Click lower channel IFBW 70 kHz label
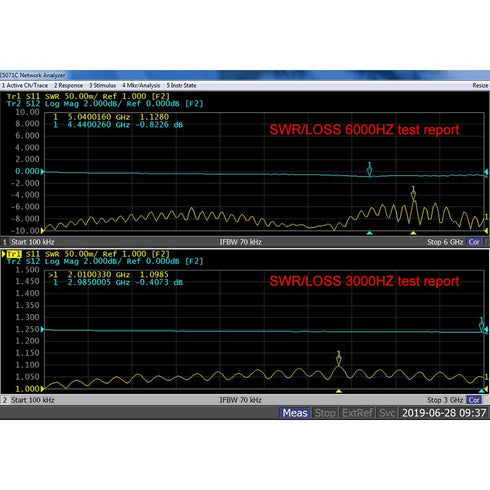The height and width of the screenshot is (490, 490). (x=240, y=400)
